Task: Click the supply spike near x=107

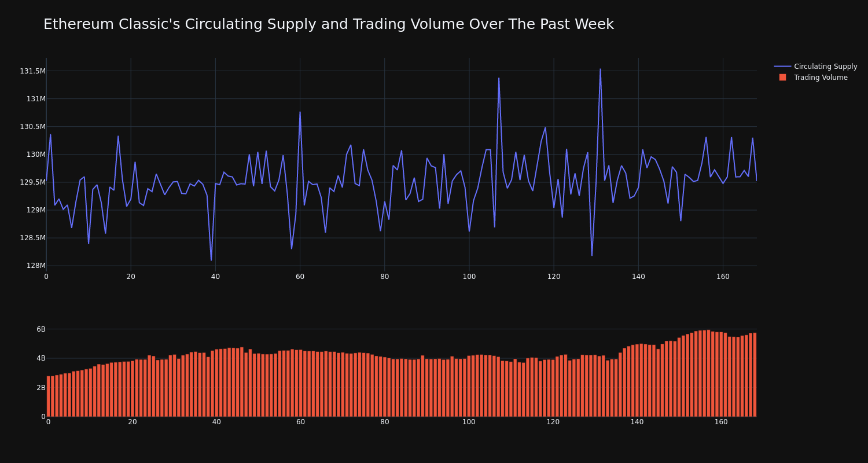Action: (x=499, y=78)
